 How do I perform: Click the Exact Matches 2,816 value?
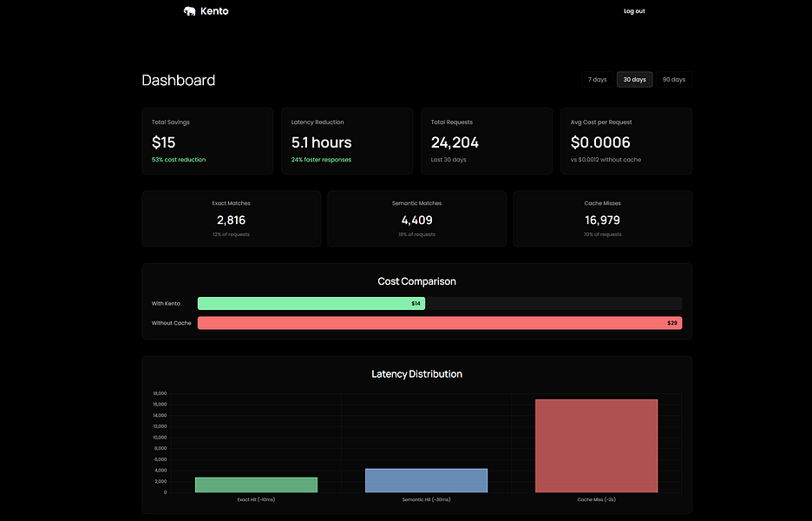pos(231,221)
